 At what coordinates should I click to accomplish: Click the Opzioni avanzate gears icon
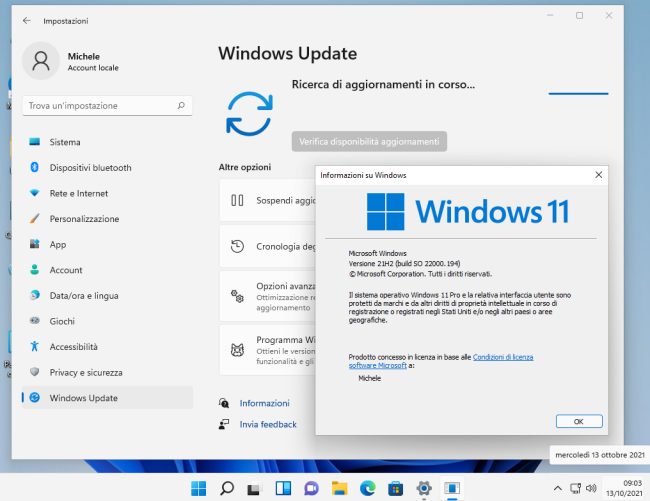(x=237, y=296)
